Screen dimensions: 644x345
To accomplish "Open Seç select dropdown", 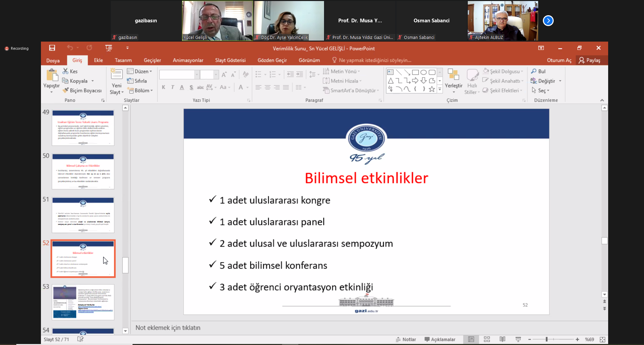I will (x=540, y=90).
